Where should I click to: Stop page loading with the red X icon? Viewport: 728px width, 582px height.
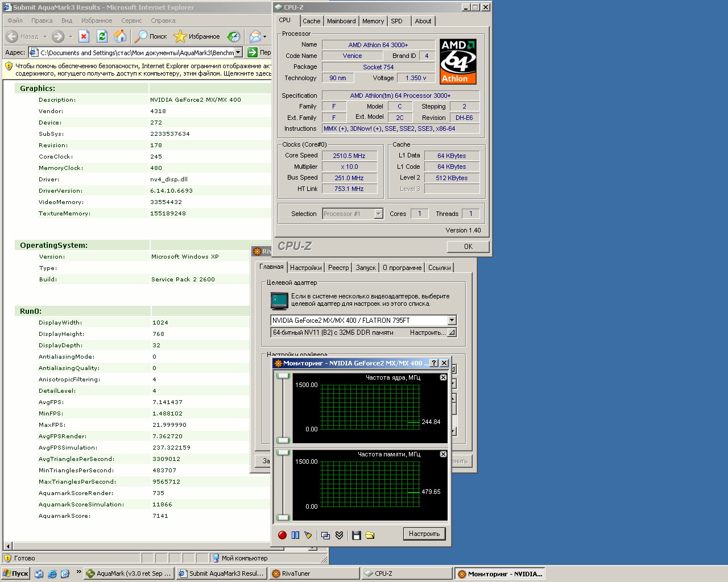84,36
